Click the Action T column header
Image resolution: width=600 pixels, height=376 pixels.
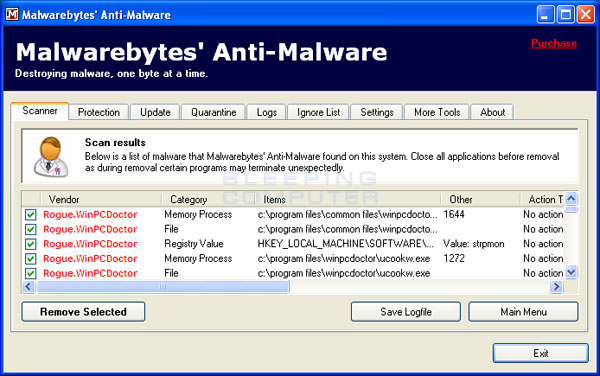click(542, 199)
